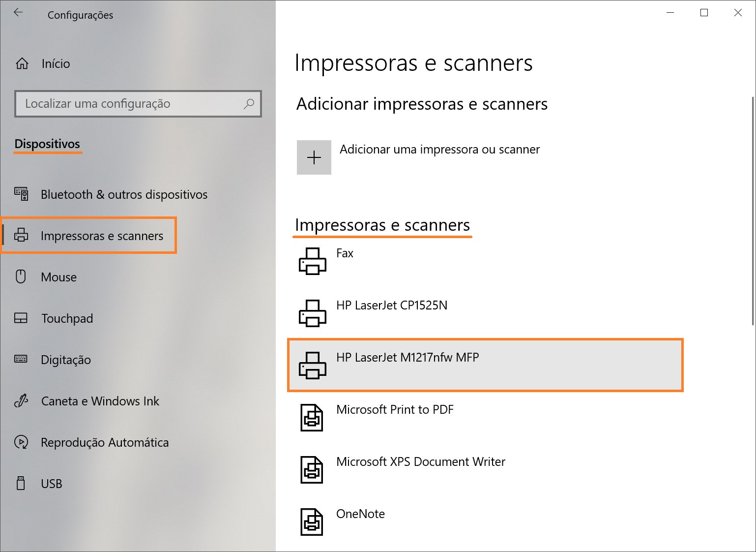Click the Microsoft Print to PDF icon
Image resolution: width=756 pixels, height=552 pixels.
pyautogui.click(x=312, y=418)
